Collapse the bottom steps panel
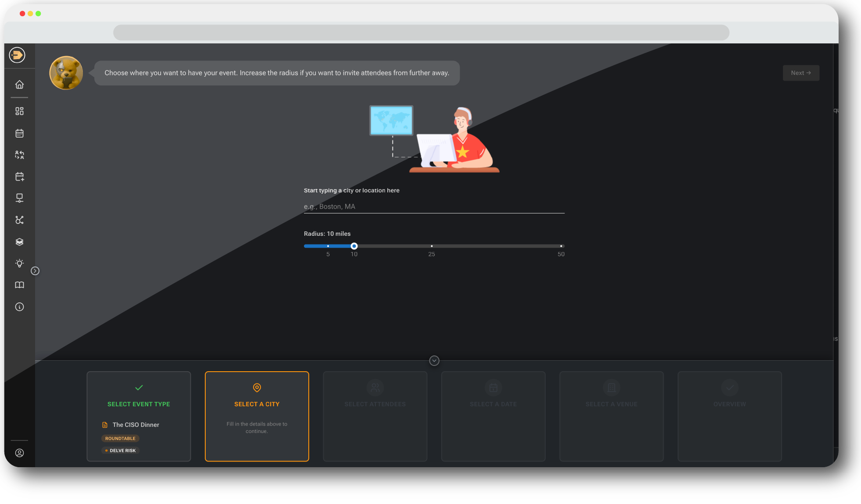 point(434,360)
